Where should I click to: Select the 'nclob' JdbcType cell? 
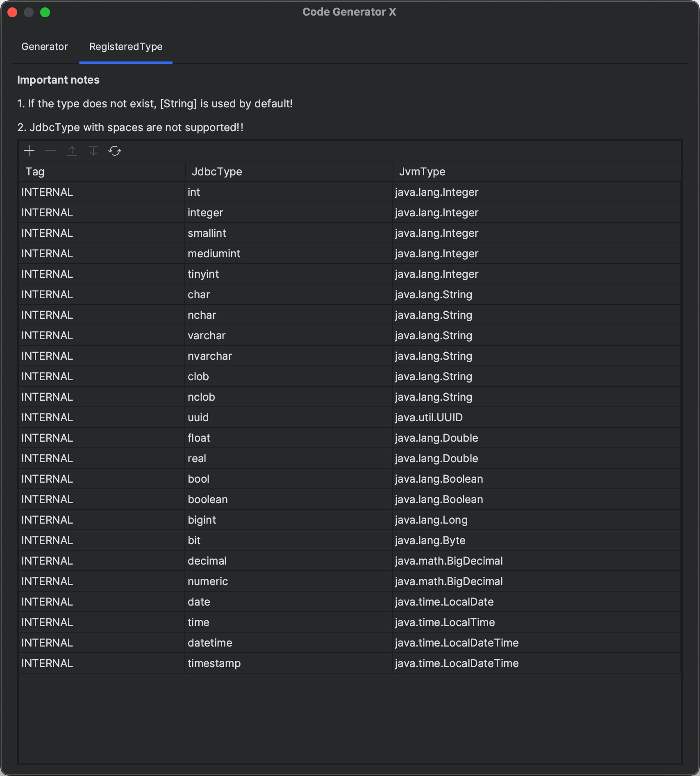click(x=289, y=397)
